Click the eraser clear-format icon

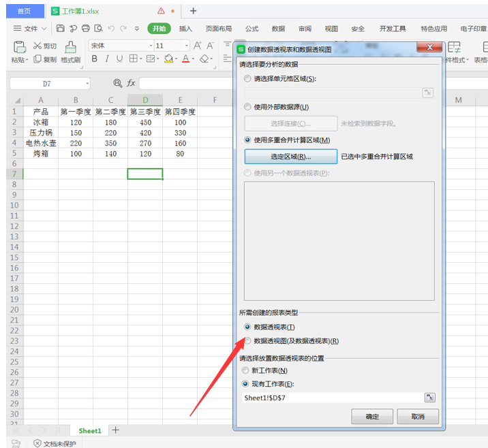204,59
